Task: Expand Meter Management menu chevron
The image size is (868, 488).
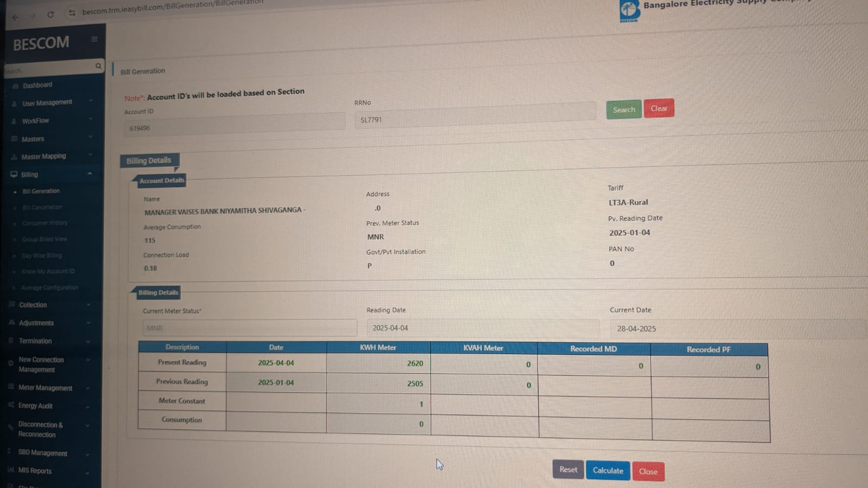Action: pyautogui.click(x=87, y=388)
